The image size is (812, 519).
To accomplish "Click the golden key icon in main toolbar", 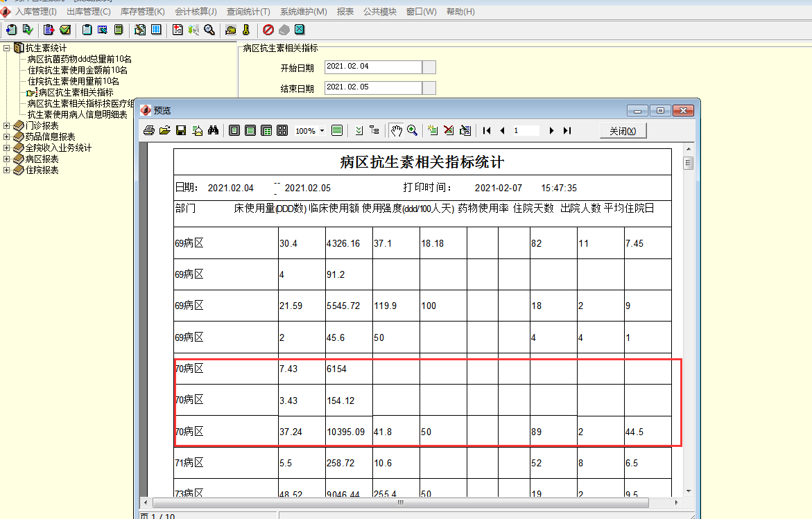I will pos(246,30).
